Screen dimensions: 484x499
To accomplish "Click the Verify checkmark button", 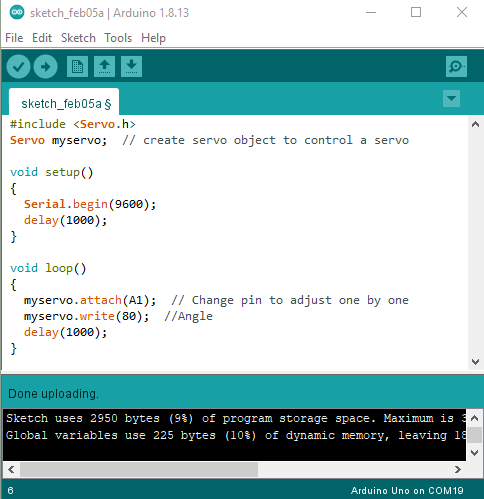I will [19, 67].
